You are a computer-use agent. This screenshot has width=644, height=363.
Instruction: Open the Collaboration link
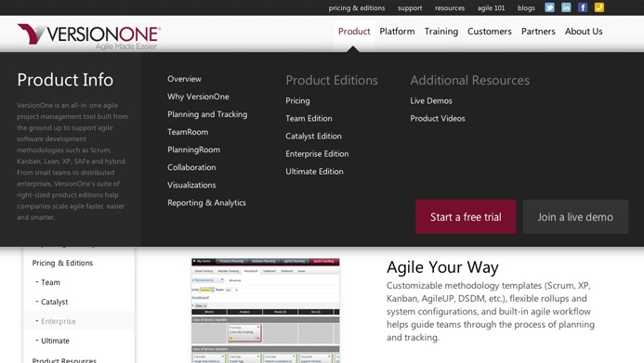tap(191, 167)
